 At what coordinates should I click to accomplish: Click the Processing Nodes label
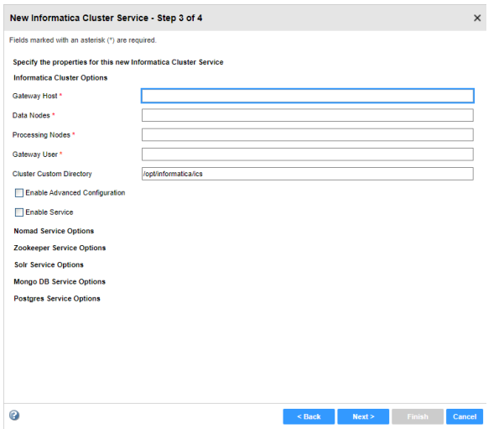[41, 135]
